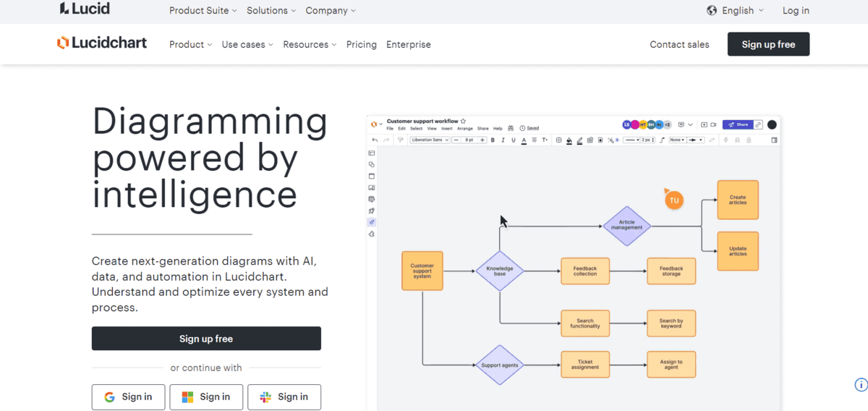Go to the Pricing page
Screen dimensions: 868x411
click(361, 44)
